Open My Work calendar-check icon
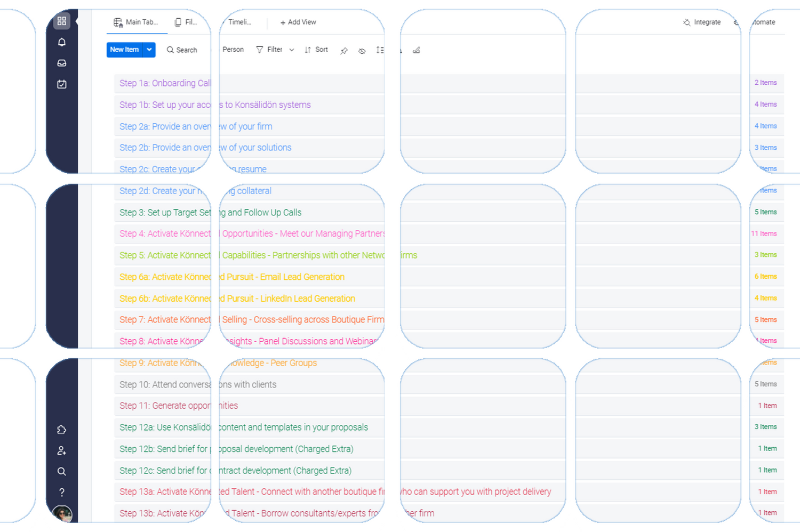This screenshot has height=532, width=800. (62, 84)
